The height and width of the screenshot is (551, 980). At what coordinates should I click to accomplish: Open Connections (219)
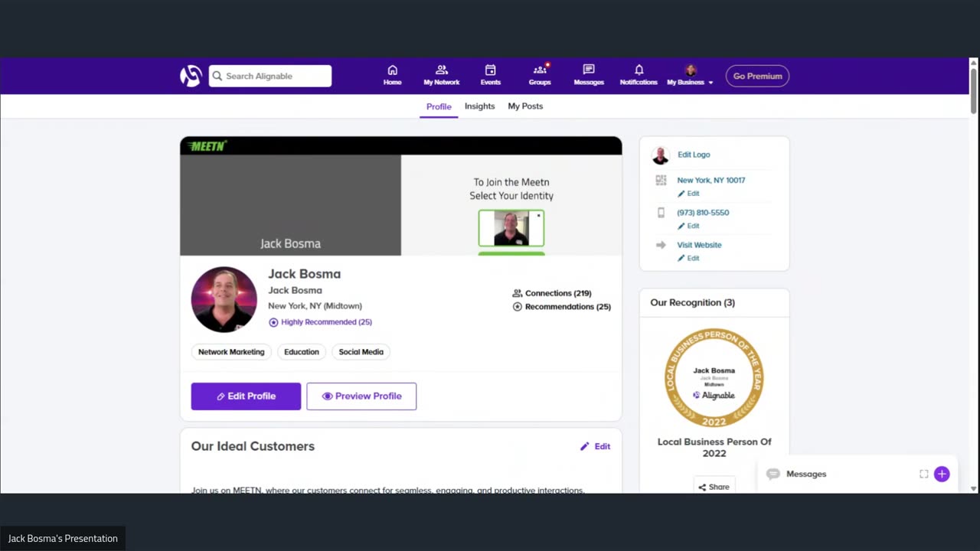point(552,293)
